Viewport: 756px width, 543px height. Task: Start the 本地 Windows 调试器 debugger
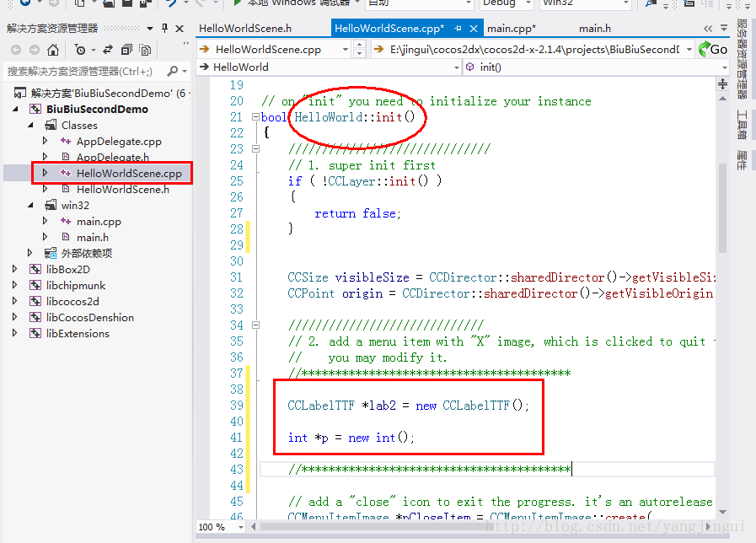(292, 3)
